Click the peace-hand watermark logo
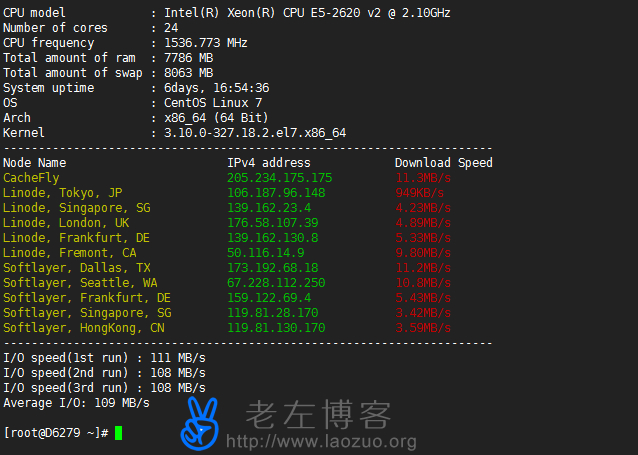This screenshot has width=638, height=455. pos(199,423)
